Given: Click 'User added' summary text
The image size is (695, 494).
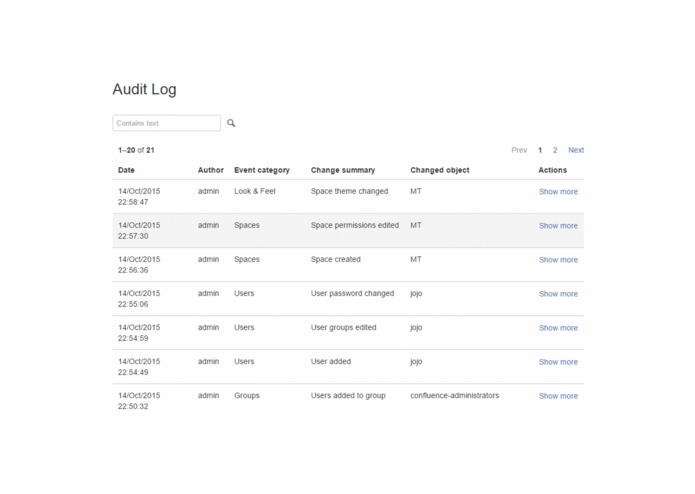Looking at the screenshot, I should [331, 362].
